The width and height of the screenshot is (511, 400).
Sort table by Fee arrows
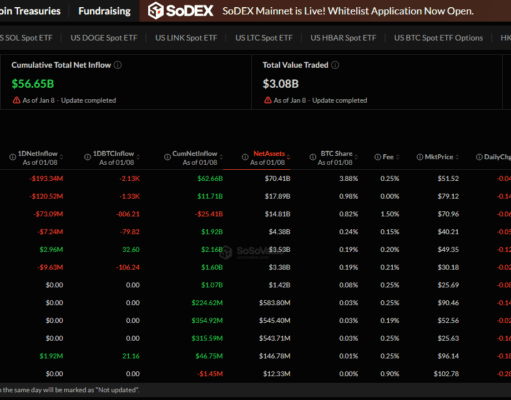(397, 157)
